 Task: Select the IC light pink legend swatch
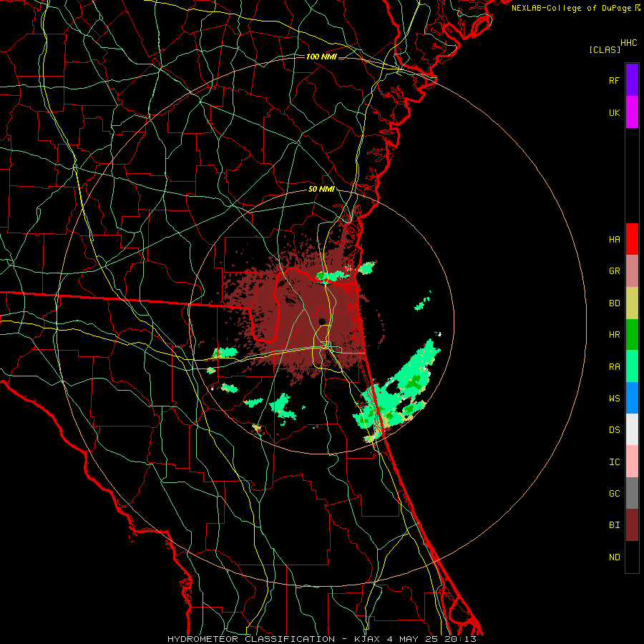pyautogui.click(x=632, y=462)
